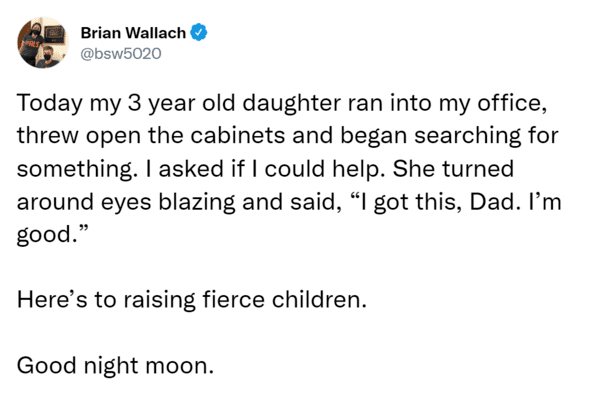Click the word "moon." ending the tweet
Image resolution: width=600 pixels, height=397 pixels.
point(179,366)
